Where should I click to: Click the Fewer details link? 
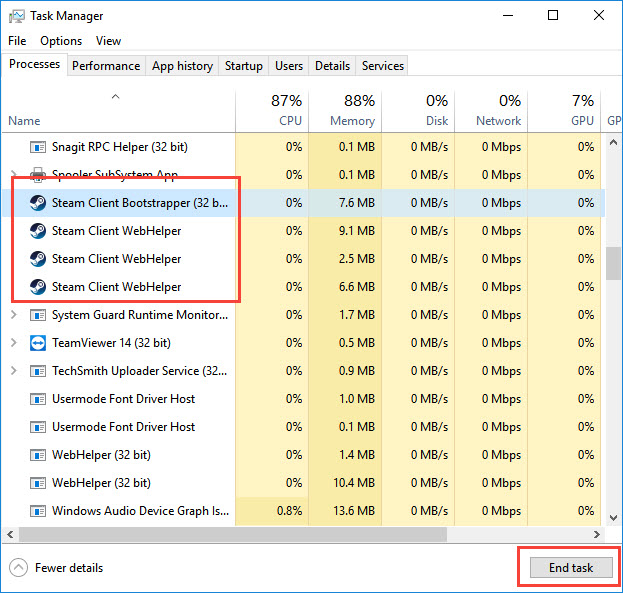(x=69, y=568)
